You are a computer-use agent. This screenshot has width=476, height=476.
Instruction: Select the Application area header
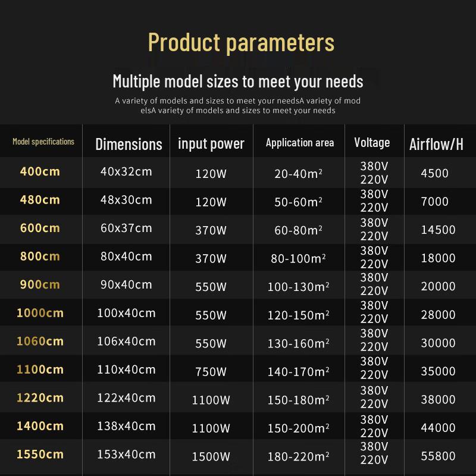click(x=300, y=142)
